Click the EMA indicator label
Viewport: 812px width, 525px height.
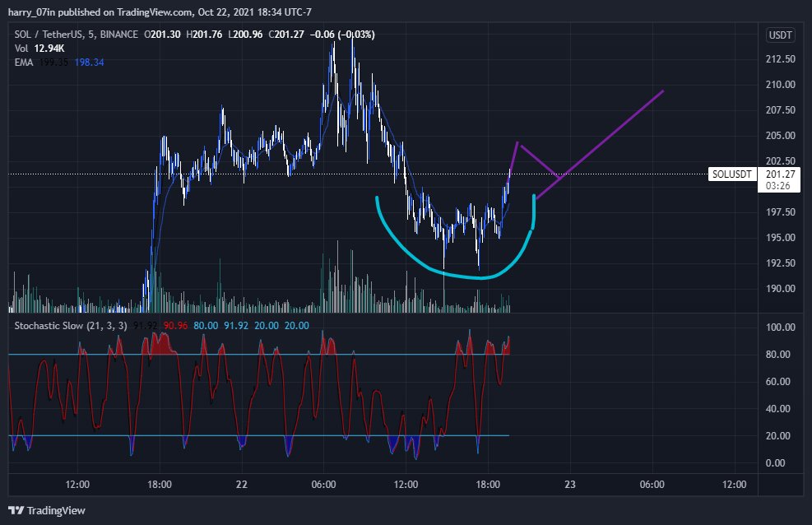24,63
